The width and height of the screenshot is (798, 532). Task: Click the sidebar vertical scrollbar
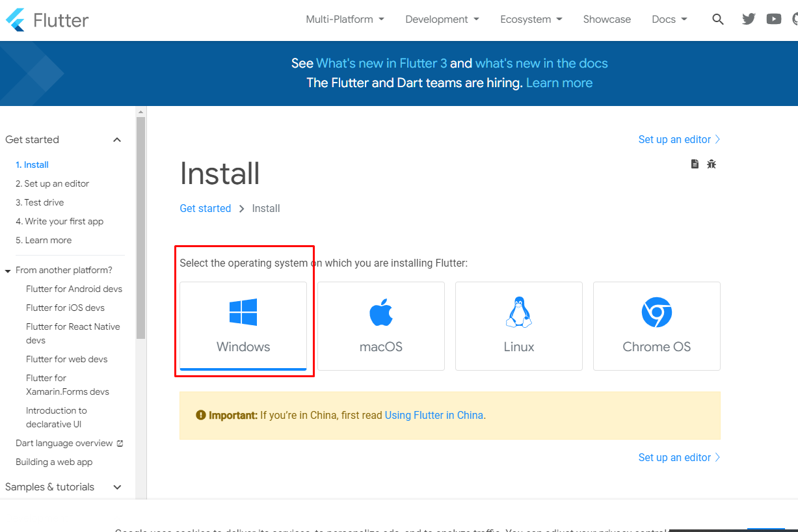[x=140, y=228]
